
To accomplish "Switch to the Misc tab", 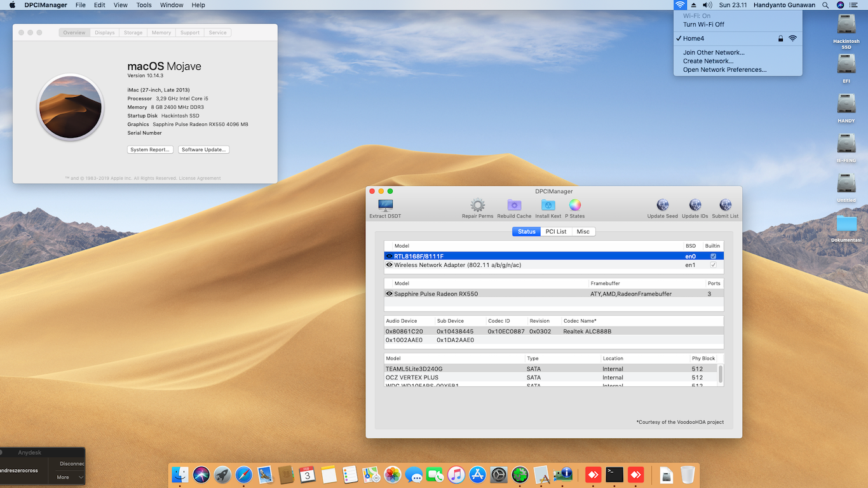I will click(583, 232).
